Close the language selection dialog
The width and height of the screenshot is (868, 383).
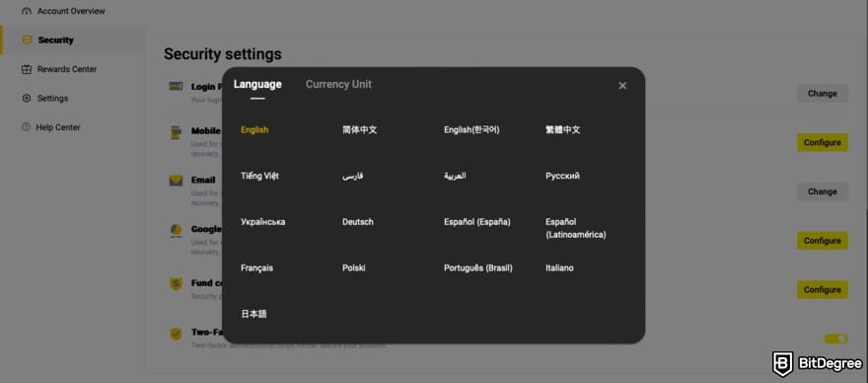(622, 85)
